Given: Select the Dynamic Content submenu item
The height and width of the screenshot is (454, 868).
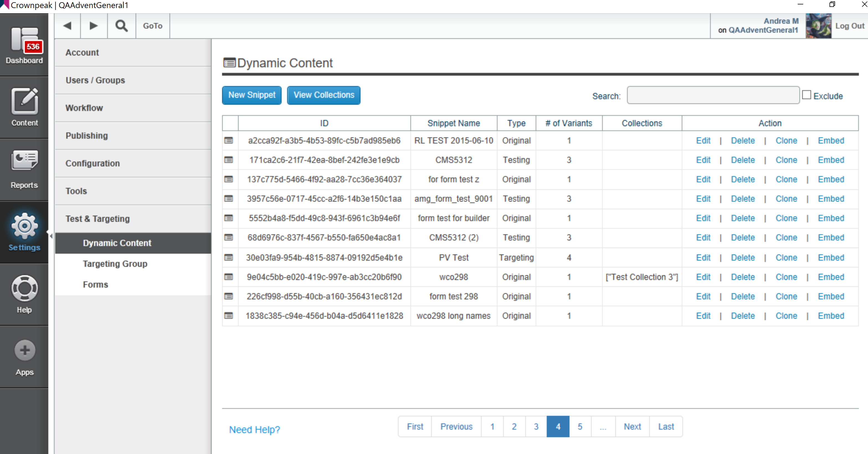Looking at the screenshot, I should (x=133, y=243).
